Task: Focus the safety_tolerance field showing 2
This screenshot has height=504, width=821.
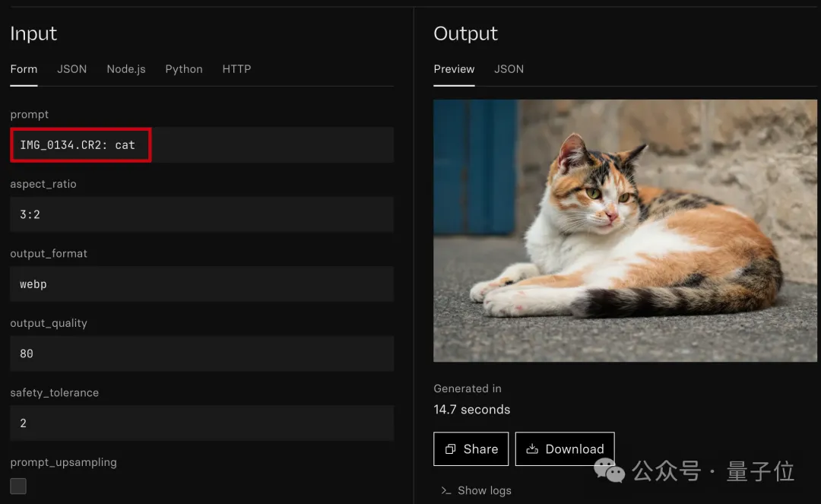Action: (201, 423)
